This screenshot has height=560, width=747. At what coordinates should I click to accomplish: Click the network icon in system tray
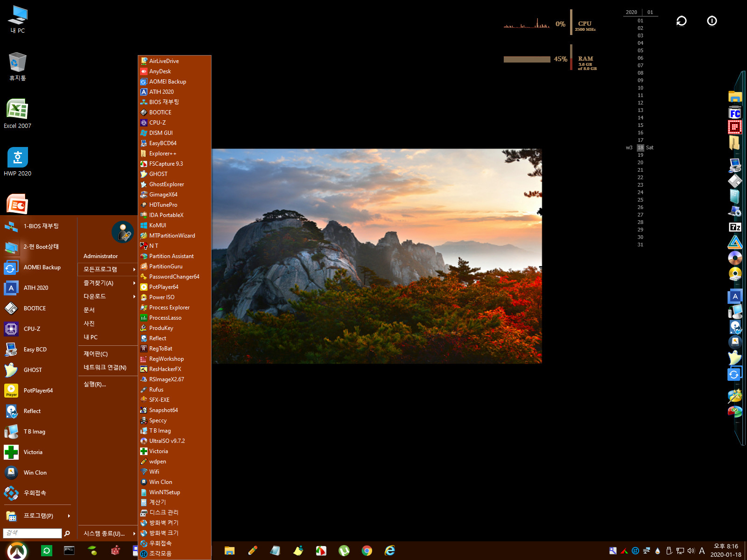[680, 551]
